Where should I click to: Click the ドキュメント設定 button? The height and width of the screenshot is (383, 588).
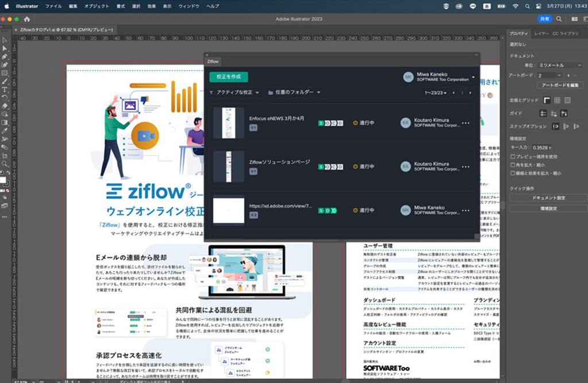pos(548,198)
